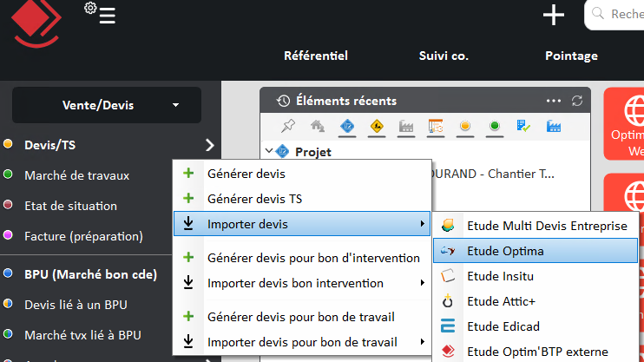Select Etude Attic+
Screen dimensions: 644x362
click(536, 301)
